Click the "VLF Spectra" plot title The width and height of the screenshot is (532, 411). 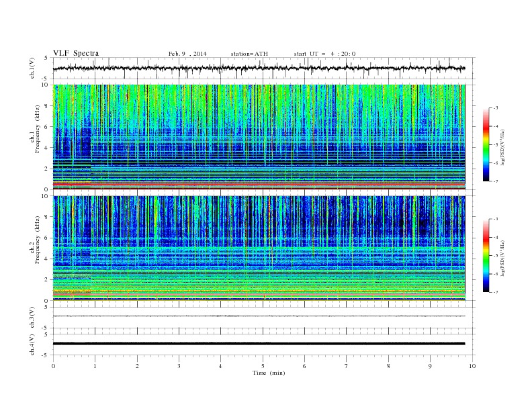(76, 53)
